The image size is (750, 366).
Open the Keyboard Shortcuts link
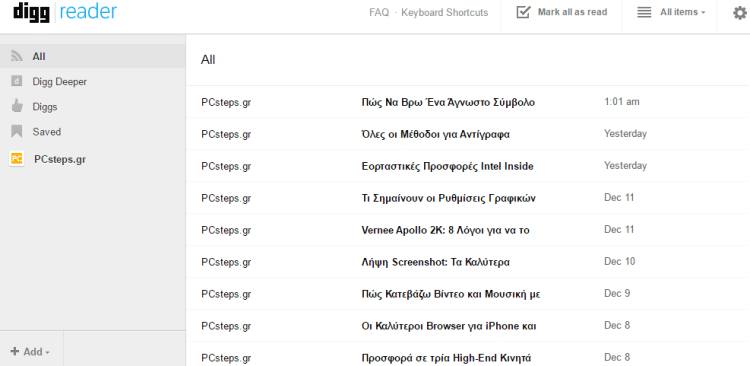tap(445, 12)
